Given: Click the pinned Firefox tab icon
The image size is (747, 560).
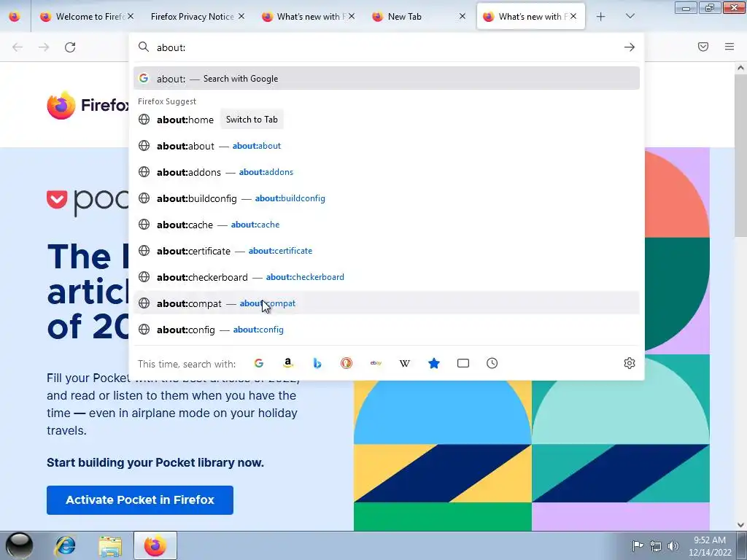Looking at the screenshot, I should pos(15,17).
